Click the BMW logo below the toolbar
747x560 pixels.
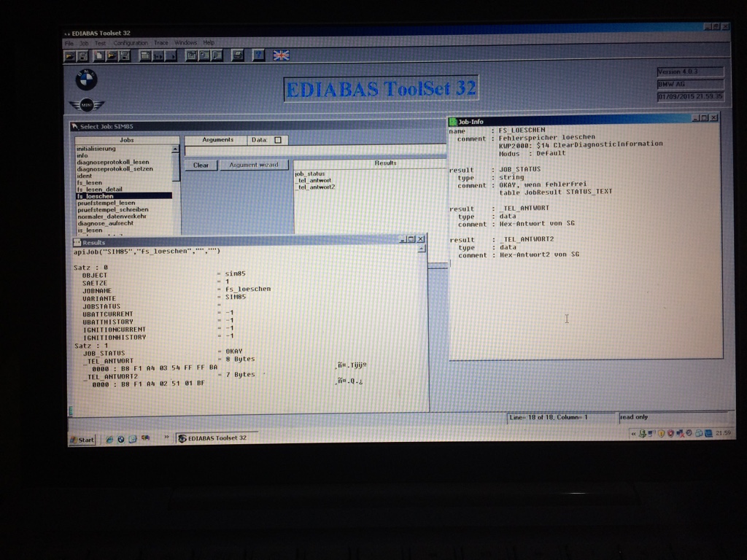coord(86,79)
